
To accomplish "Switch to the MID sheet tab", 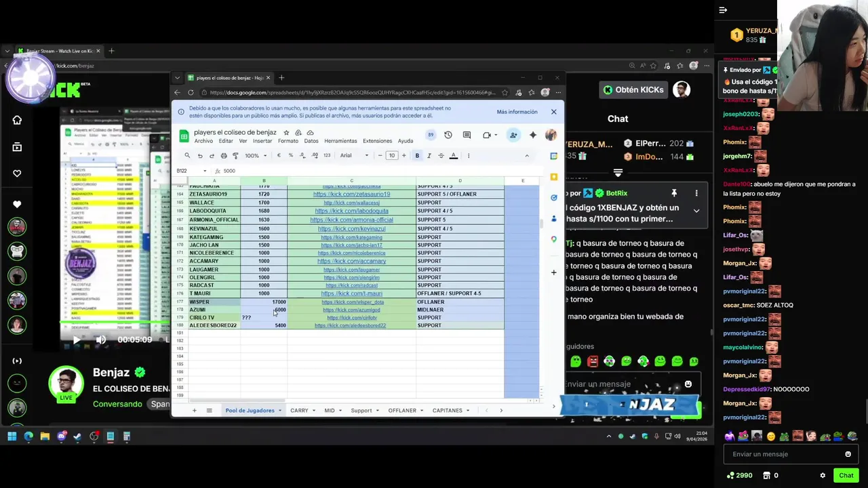I will [x=330, y=411].
